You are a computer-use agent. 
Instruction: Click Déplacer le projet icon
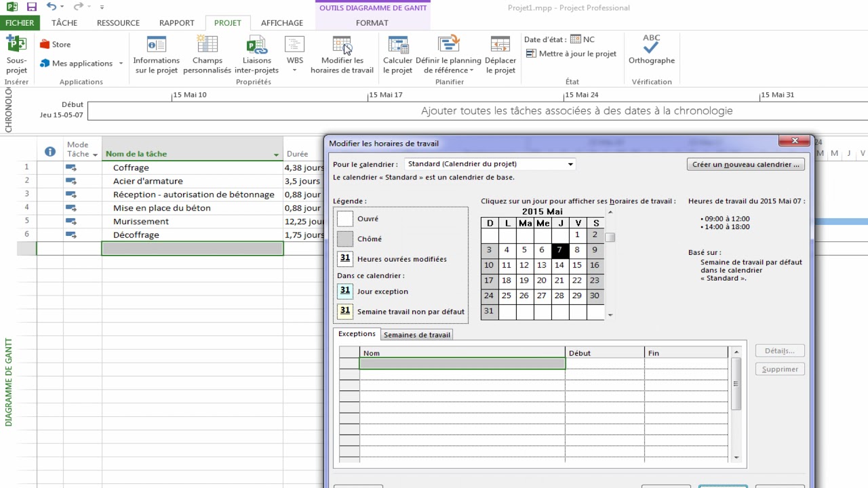point(500,44)
